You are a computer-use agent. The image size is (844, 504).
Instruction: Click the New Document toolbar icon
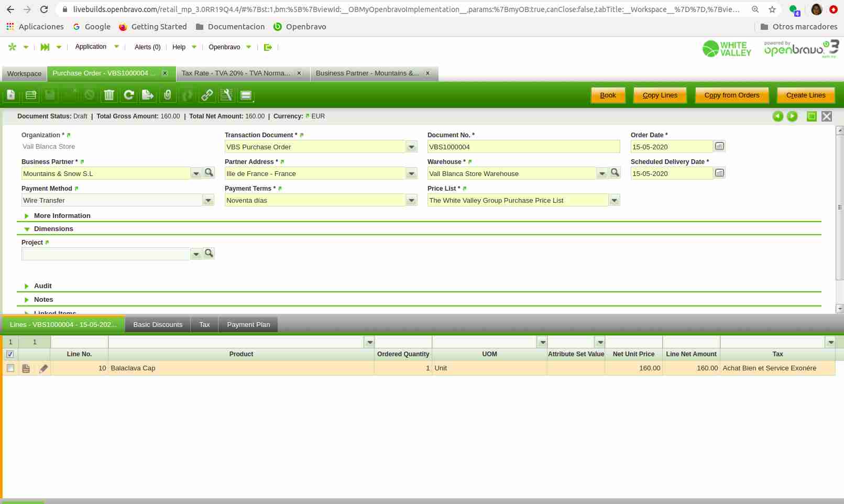pyautogui.click(x=11, y=95)
